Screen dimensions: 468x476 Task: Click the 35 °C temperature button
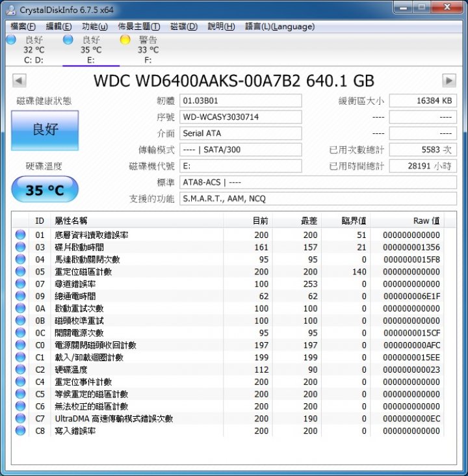click(45, 189)
